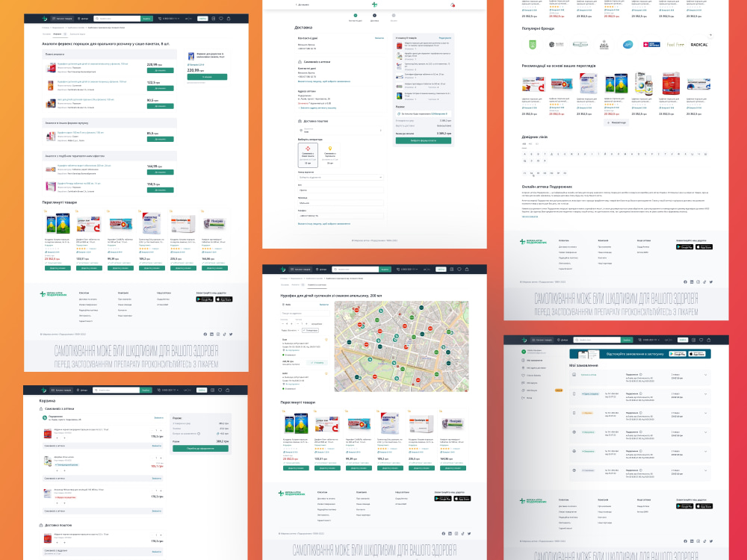Viewport: 747px width, 560px height.
Task: Add 85,5 грн analog to cart
Action: point(161,139)
